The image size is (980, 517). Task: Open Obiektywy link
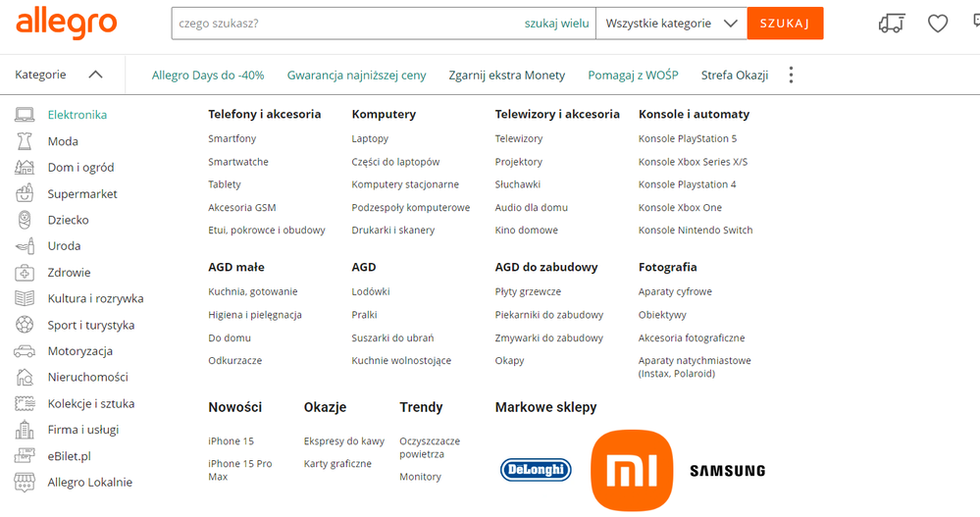(x=662, y=315)
